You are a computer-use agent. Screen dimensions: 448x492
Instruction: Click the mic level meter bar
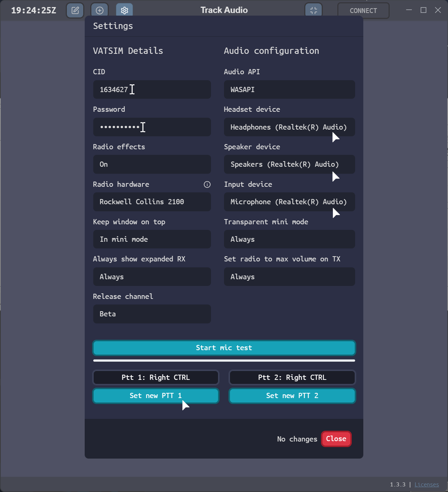(224, 360)
